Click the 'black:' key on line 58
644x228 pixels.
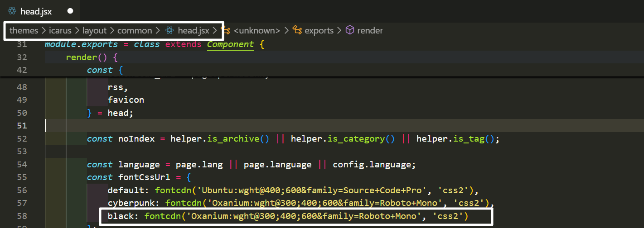pyautogui.click(x=123, y=216)
